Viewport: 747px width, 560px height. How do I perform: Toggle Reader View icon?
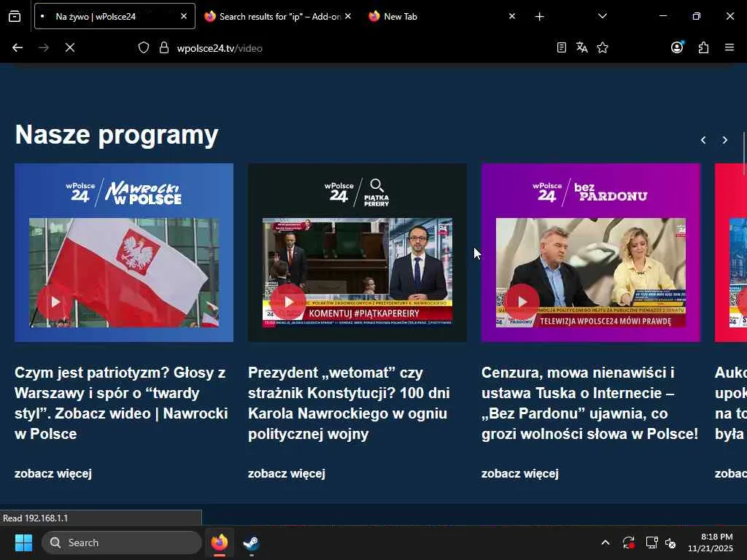[x=562, y=47]
